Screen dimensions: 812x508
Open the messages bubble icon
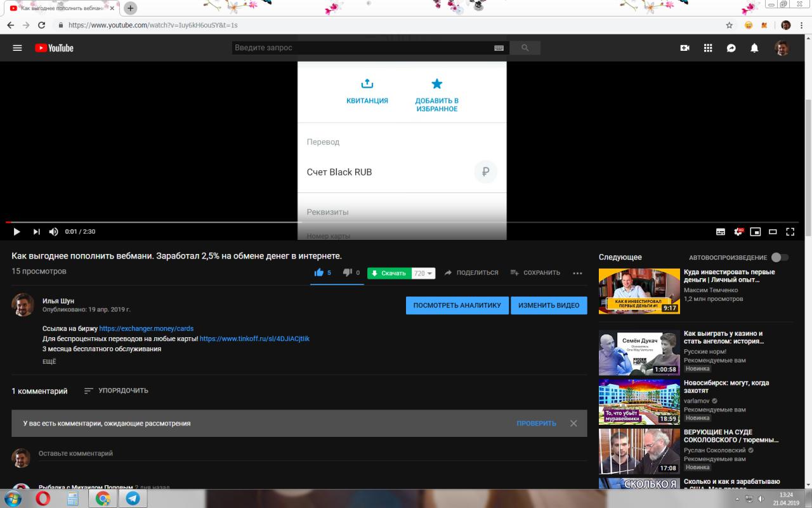[x=731, y=48]
